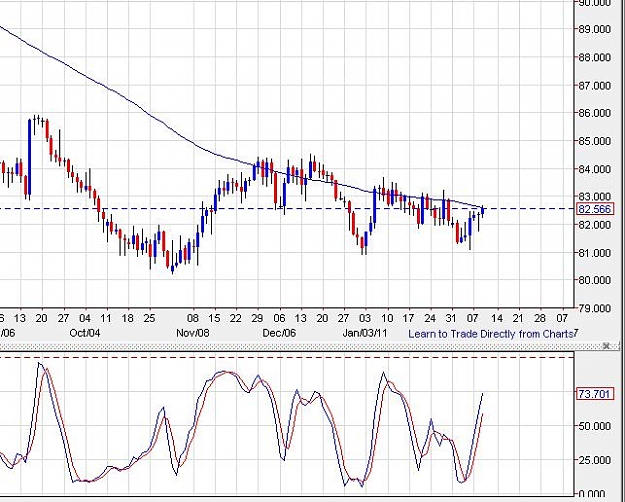Close the stochastic indicator panel
The image size is (625, 502).
(x=606, y=346)
